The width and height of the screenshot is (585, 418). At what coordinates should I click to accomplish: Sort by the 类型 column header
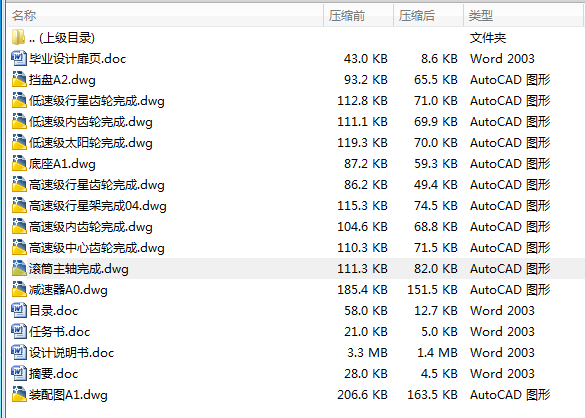523,15
